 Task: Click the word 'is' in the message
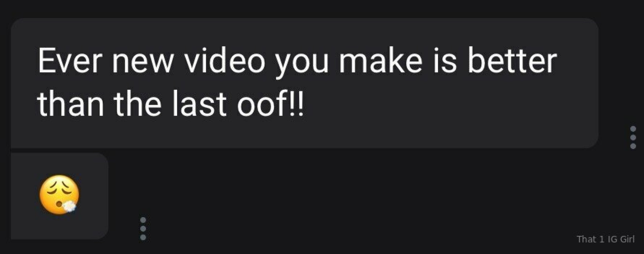pos(445,61)
